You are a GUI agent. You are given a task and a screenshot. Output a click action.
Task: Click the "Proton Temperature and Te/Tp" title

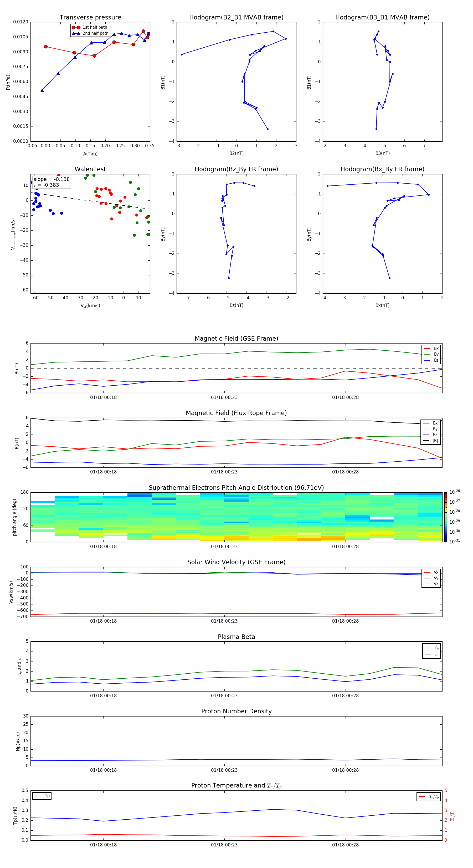tap(236, 786)
